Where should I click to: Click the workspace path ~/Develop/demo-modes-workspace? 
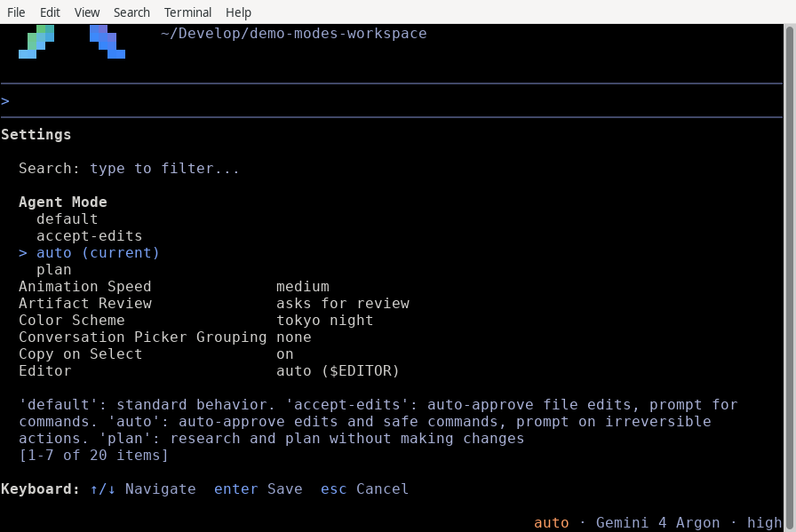pyautogui.click(x=294, y=34)
